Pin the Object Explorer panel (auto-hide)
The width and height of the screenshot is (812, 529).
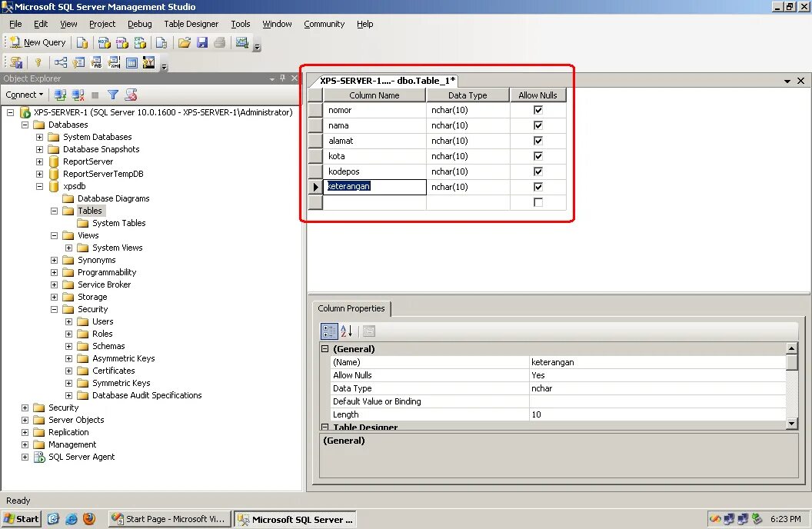(x=283, y=78)
